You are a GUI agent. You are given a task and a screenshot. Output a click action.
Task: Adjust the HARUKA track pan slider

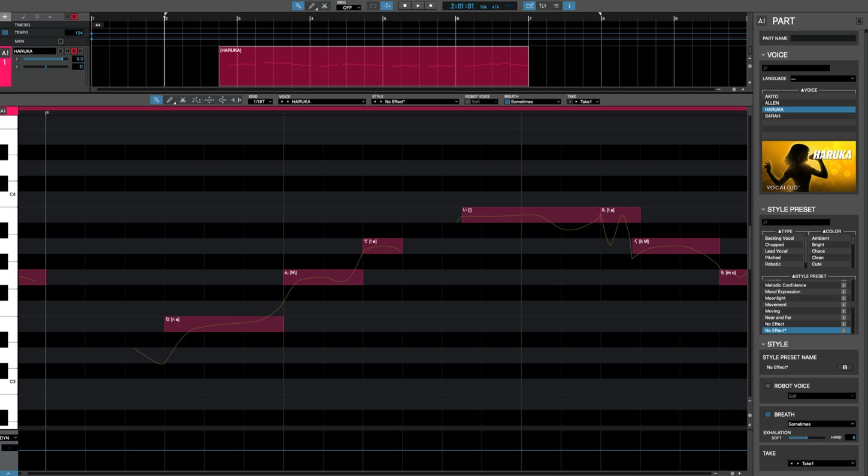(x=46, y=67)
